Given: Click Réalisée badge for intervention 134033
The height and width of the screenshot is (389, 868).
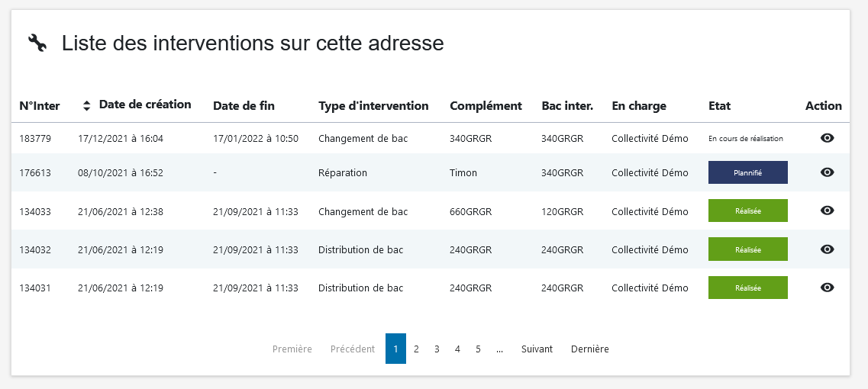Looking at the screenshot, I should tap(747, 211).
